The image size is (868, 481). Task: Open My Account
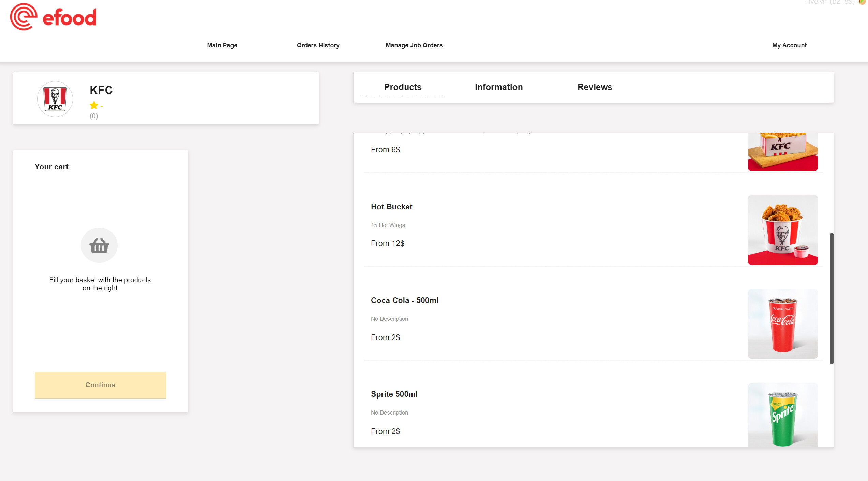click(789, 45)
